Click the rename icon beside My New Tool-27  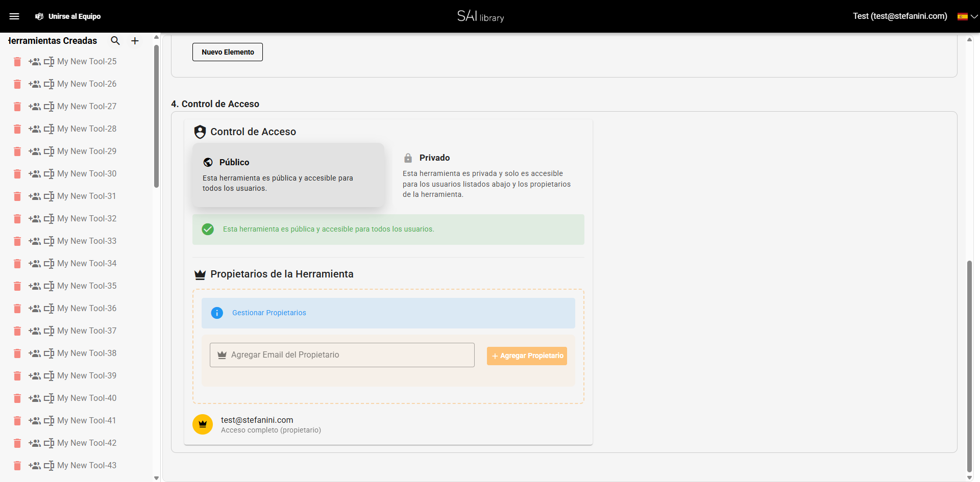(49, 106)
